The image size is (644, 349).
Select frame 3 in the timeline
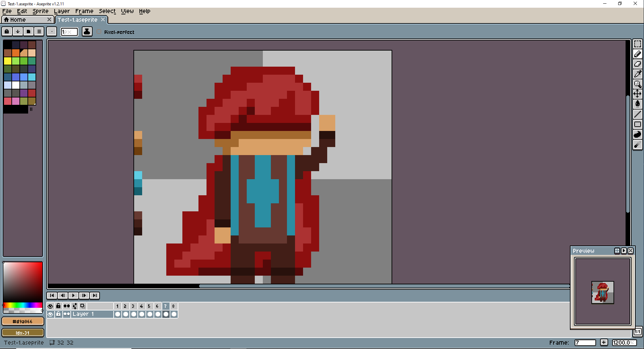tap(133, 306)
